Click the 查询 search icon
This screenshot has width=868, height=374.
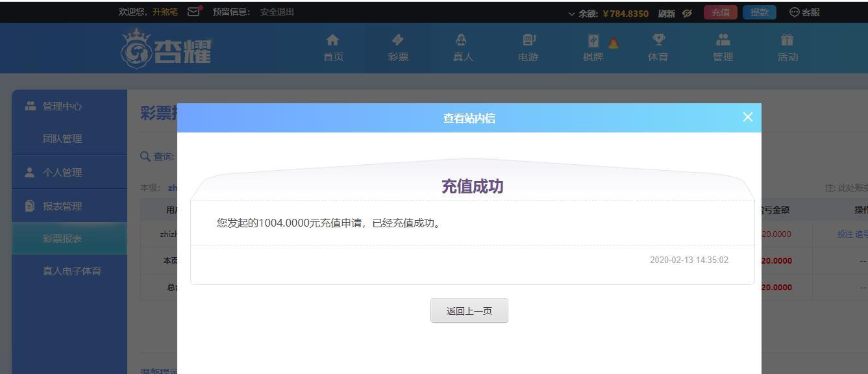point(145,156)
